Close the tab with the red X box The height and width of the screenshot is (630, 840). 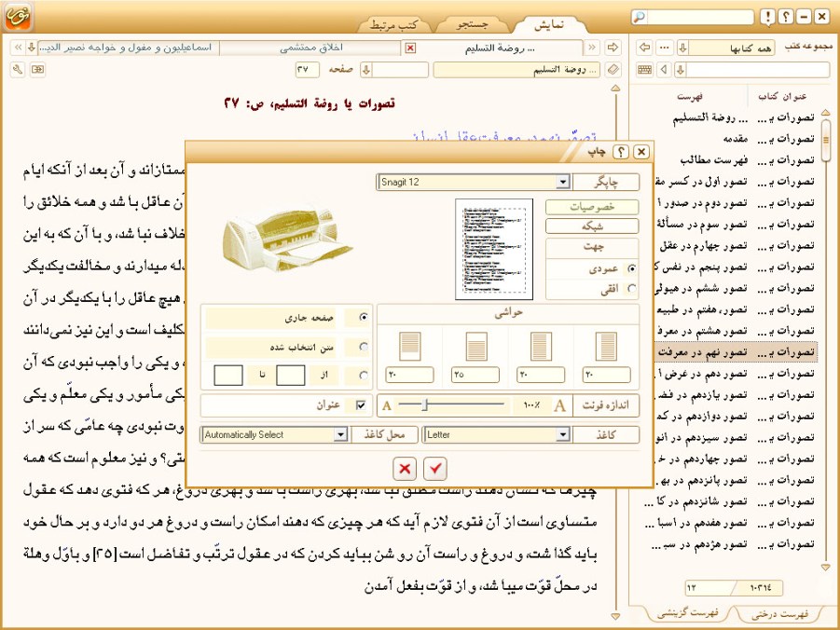(x=410, y=48)
